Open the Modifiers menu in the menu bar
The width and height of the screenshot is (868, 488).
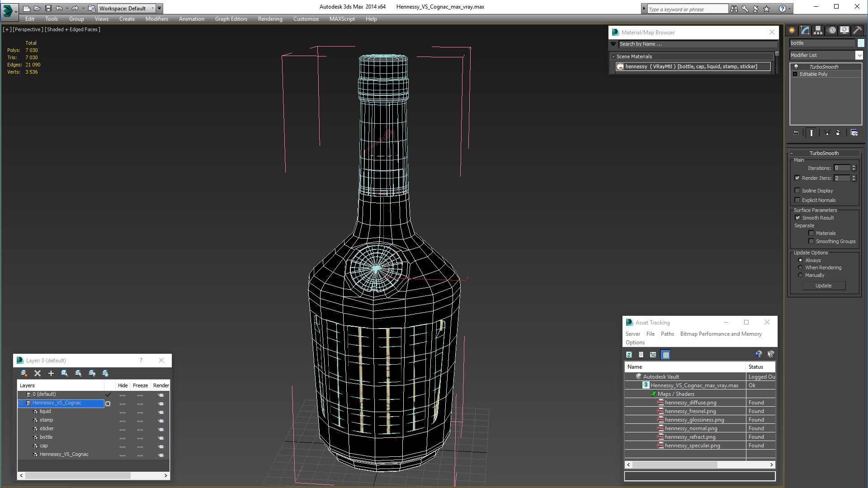pyautogui.click(x=156, y=19)
